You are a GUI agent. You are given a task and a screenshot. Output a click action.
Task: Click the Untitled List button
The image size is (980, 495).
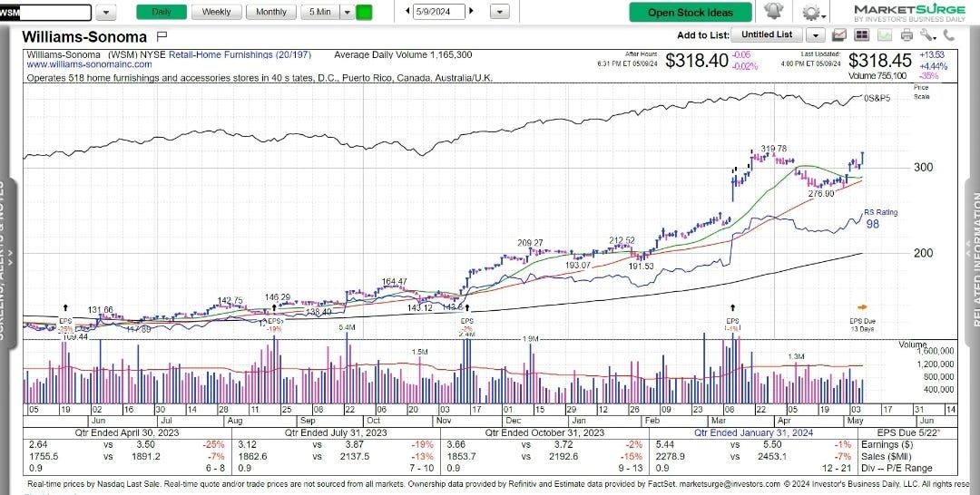pos(767,35)
